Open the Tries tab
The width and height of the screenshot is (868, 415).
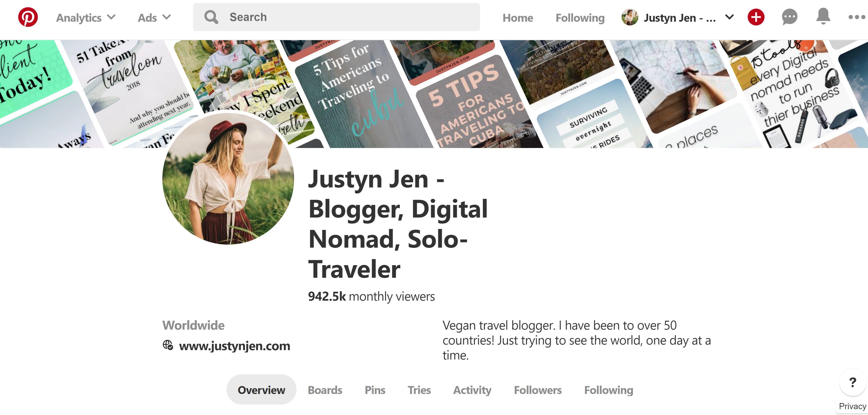tap(419, 390)
